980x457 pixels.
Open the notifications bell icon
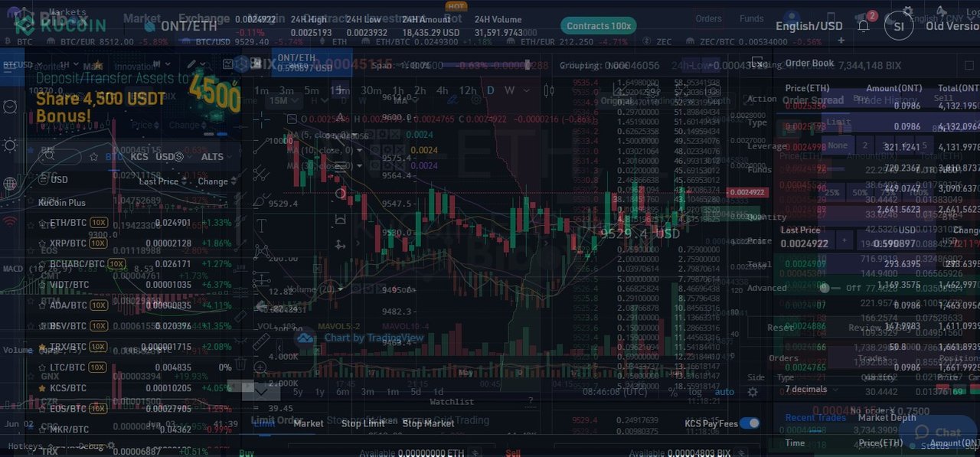(x=863, y=25)
